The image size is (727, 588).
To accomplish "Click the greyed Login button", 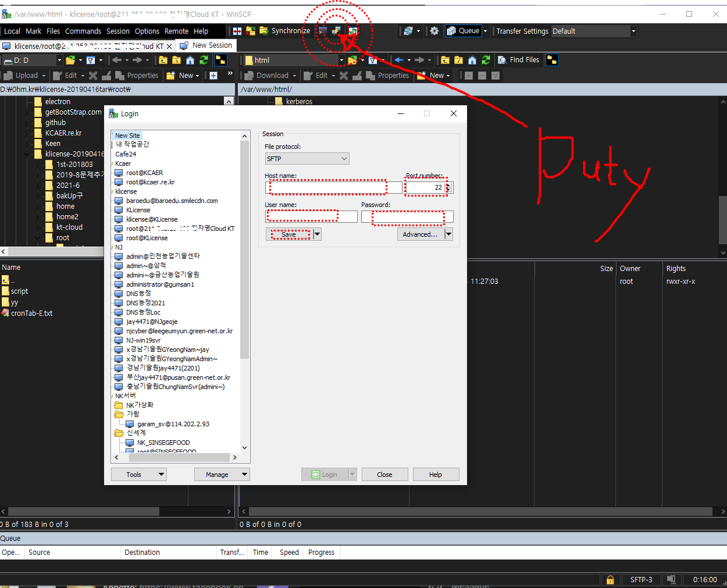I will (325, 475).
